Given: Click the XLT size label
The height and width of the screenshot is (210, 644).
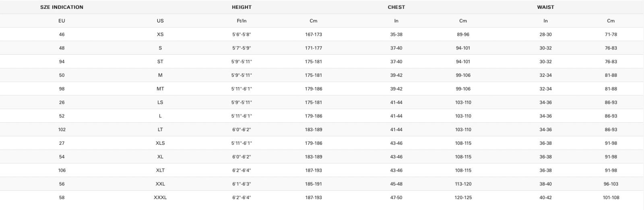Looking at the screenshot, I should (x=160, y=171).
